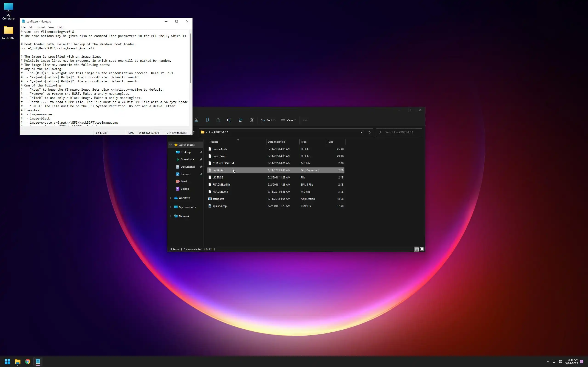Viewport: 588px width, 367px height.
Task: Click Notepad's vertical scrollbar thumb
Action: point(190,58)
